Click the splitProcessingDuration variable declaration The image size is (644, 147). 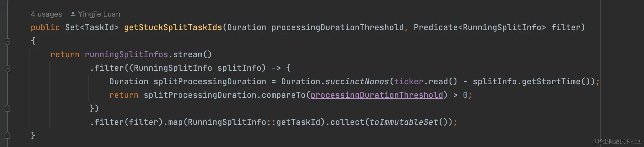coord(210,81)
